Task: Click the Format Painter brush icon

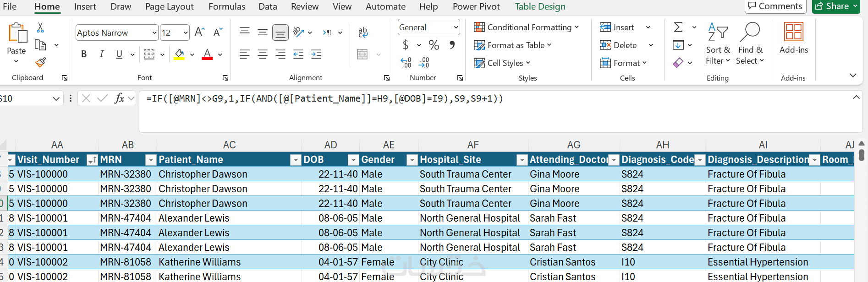Action: (40, 62)
